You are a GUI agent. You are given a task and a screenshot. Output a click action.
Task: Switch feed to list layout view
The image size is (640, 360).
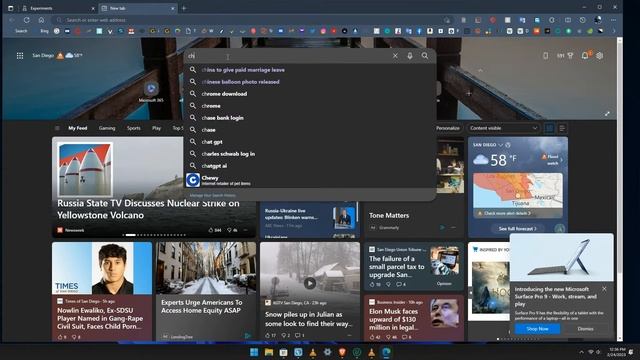(562, 128)
